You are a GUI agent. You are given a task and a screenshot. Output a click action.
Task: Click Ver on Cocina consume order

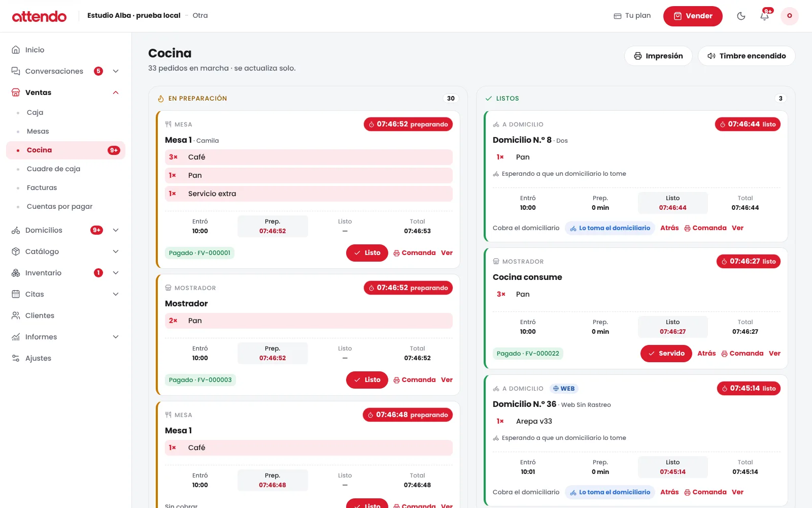[774, 354]
